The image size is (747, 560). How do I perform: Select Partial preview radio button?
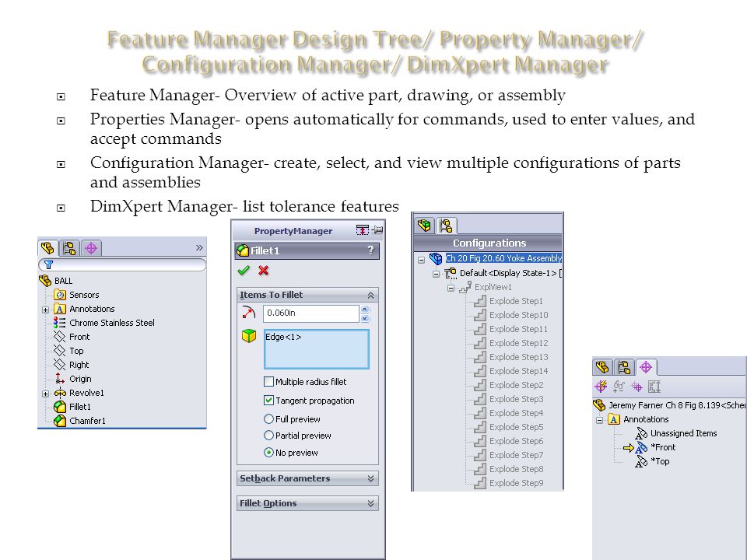point(268,436)
